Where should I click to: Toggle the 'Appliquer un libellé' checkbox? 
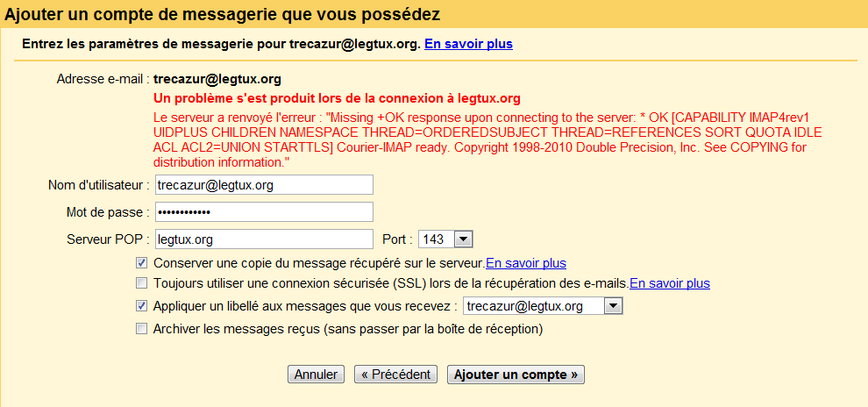142,306
